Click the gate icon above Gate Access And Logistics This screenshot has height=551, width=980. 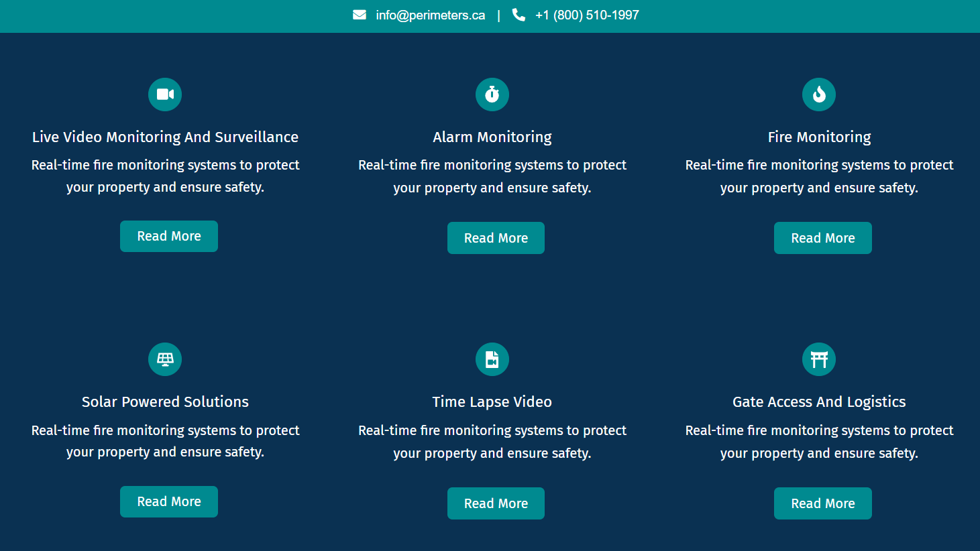coord(819,359)
